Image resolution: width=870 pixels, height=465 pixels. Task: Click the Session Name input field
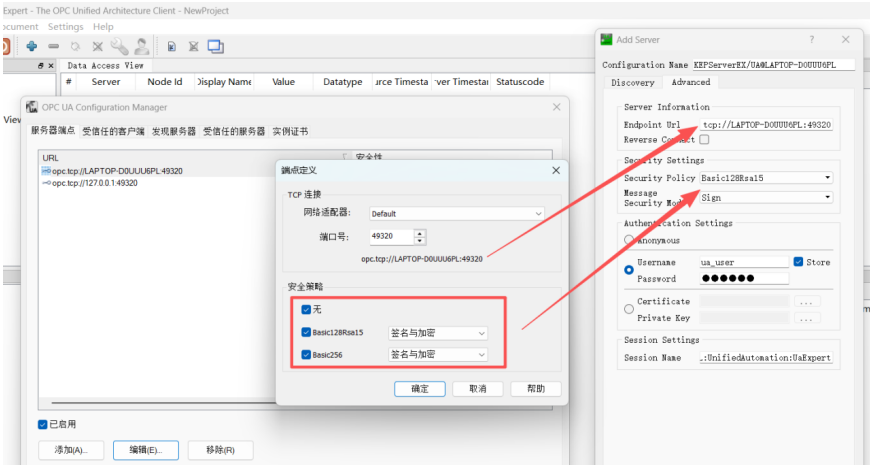[766, 358]
